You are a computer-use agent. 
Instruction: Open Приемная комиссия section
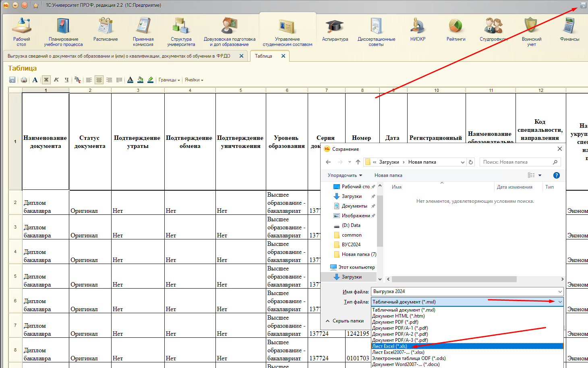click(x=143, y=32)
